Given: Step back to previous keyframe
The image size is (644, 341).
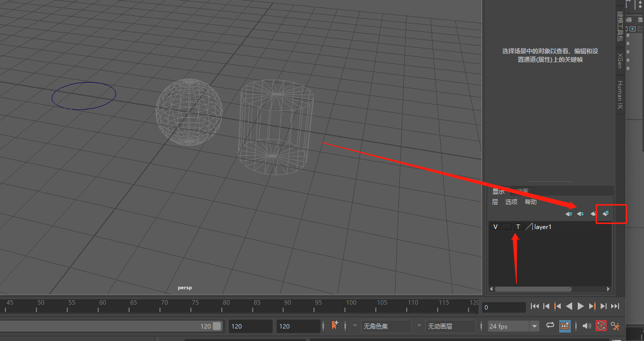Looking at the screenshot, I should [558, 306].
